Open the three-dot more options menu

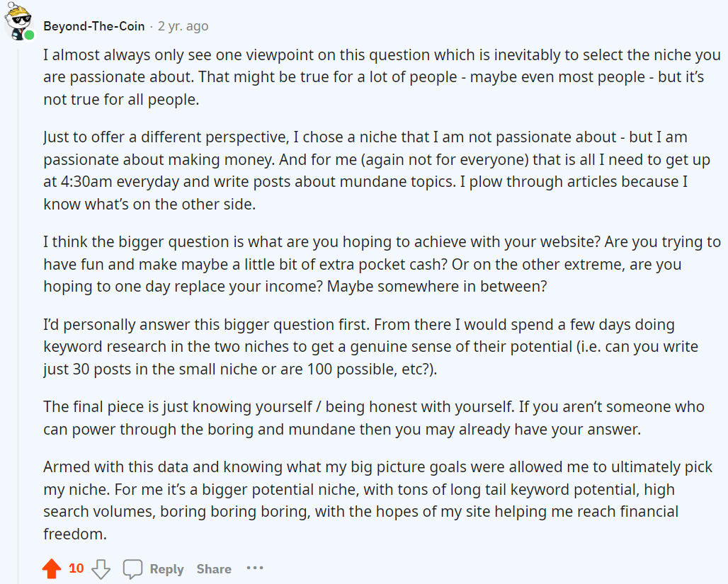coord(254,568)
